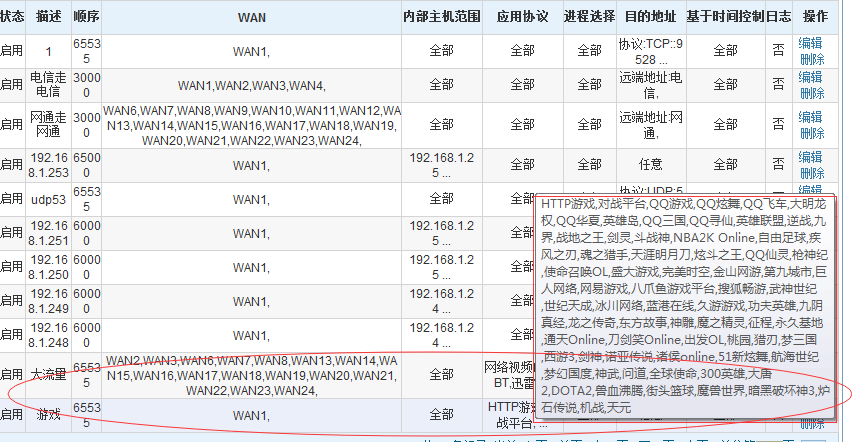Click the 状态 column header
Viewport: 852px width, 442px height.
tap(11, 17)
